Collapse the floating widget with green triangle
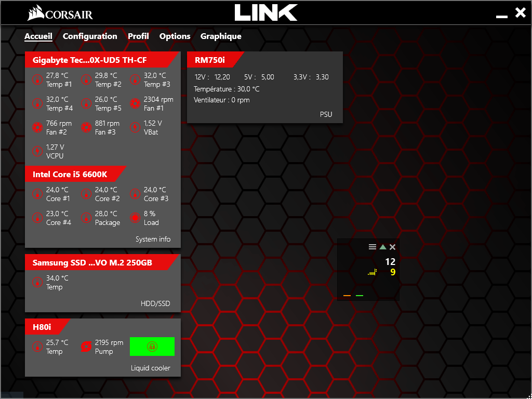This screenshot has height=399, width=532. click(383, 247)
